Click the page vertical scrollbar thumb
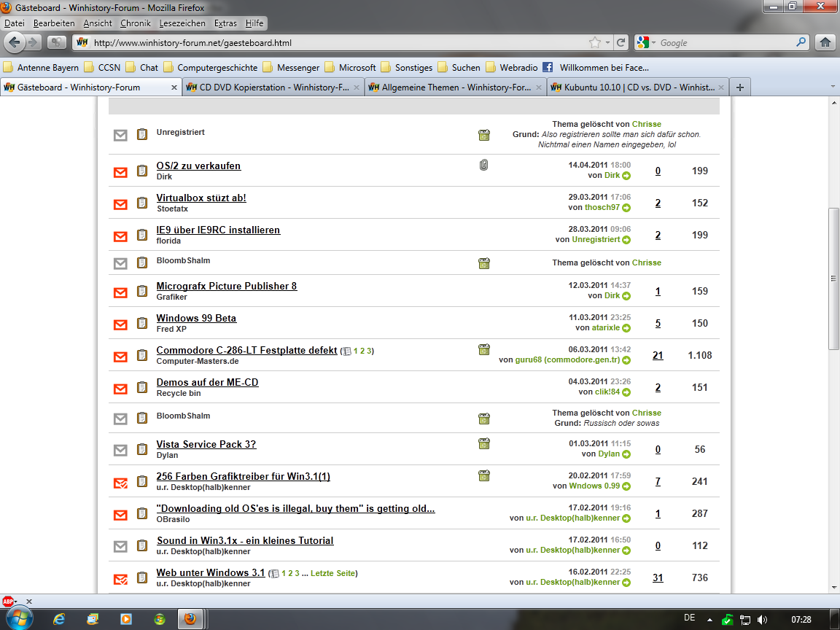This screenshot has width=840, height=630. 833,279
